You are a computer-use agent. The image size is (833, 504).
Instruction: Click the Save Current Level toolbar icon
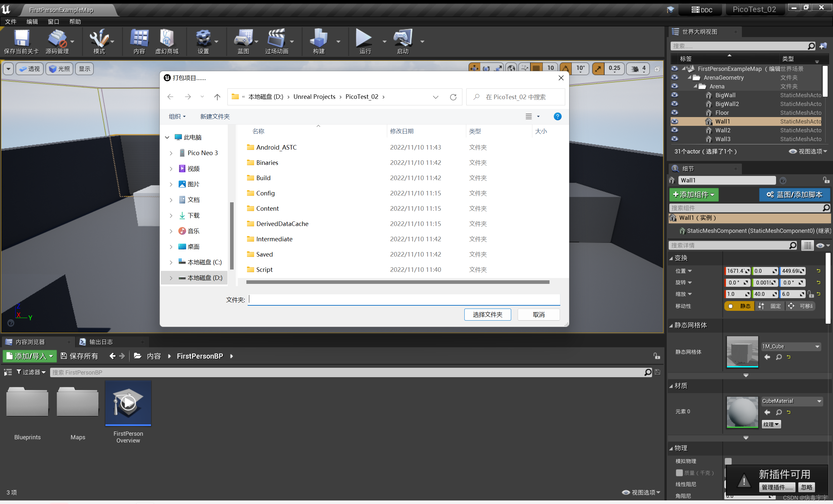(x=21, y=39)
